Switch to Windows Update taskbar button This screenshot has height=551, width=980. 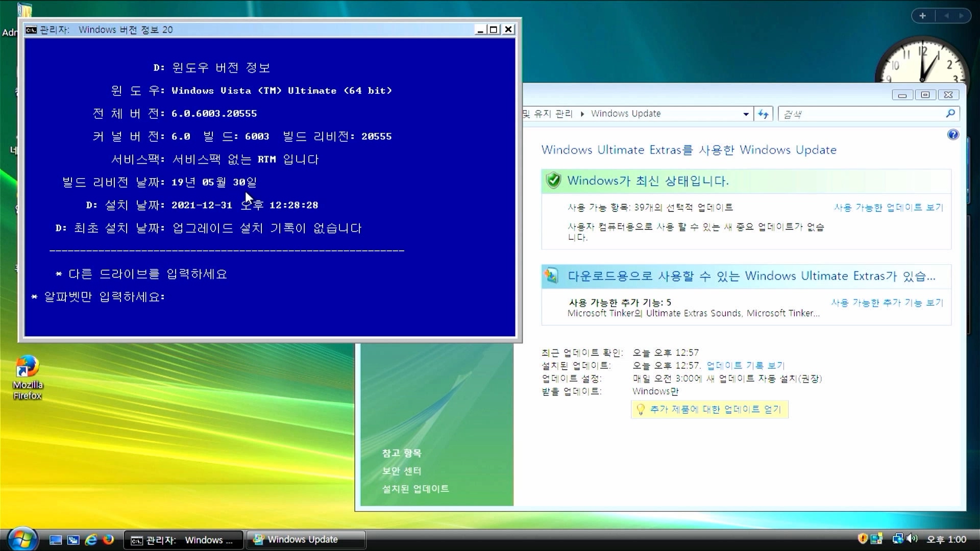[x=305, y=539]
